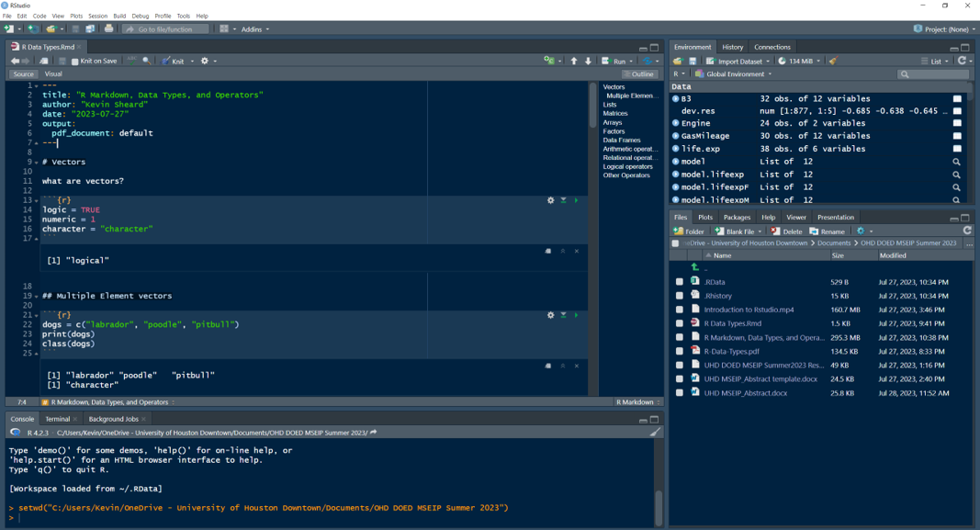
Task: Switch to the History tab
Action: [733, 47]
